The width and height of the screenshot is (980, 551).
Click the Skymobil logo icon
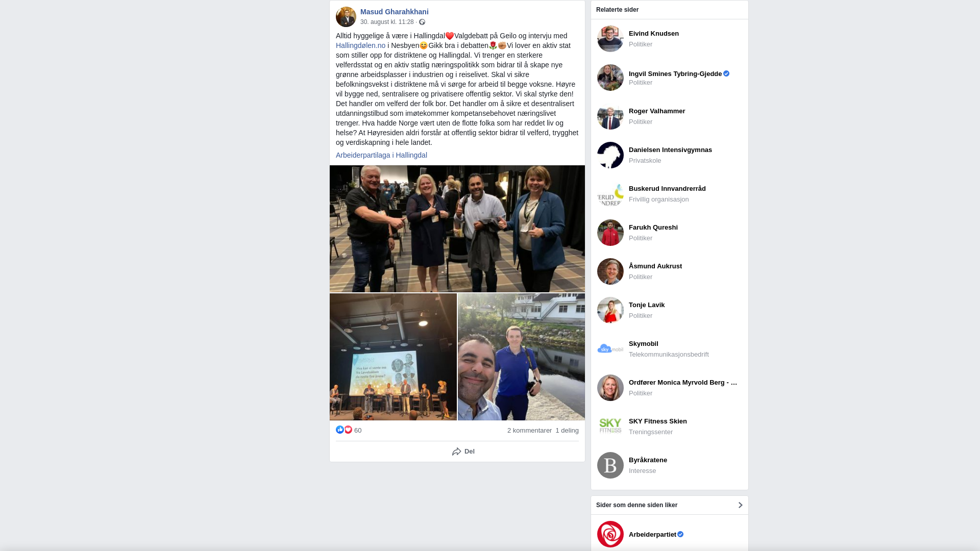(x=610, y=349)
